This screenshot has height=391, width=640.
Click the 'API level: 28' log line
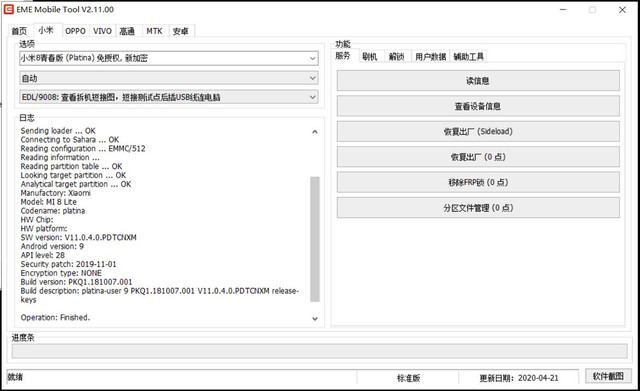42,255
